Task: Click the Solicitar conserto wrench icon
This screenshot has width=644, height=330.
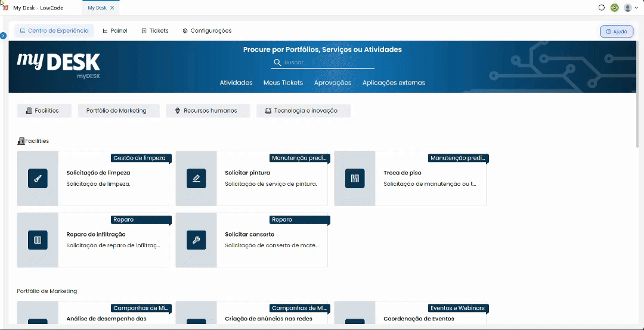Action: click(x=196, y=240)
